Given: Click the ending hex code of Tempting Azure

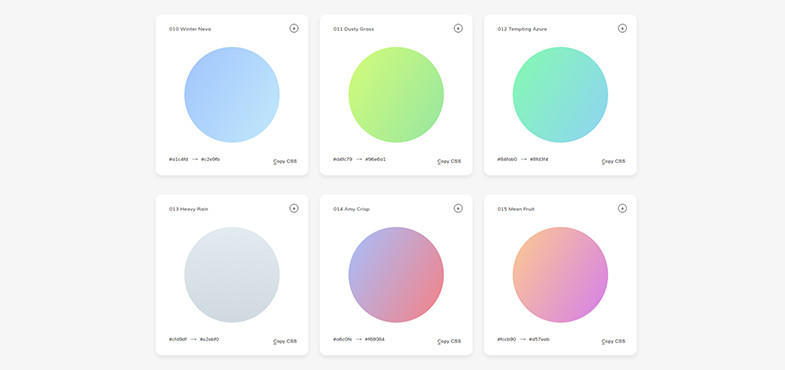Looking at the screenshot, I should (x=539, y=159).
